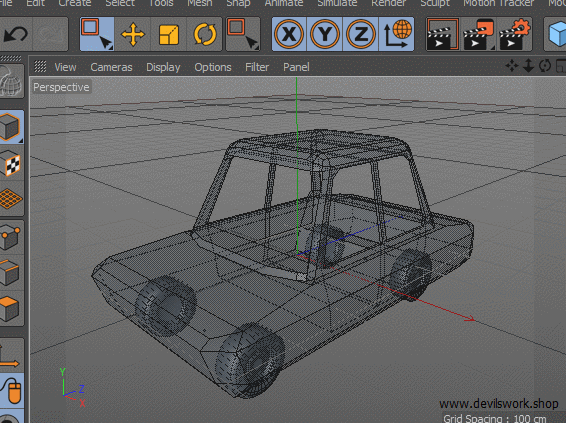
Task: Click the viewport orbit camera icon
Action: (x=545, y=66)
